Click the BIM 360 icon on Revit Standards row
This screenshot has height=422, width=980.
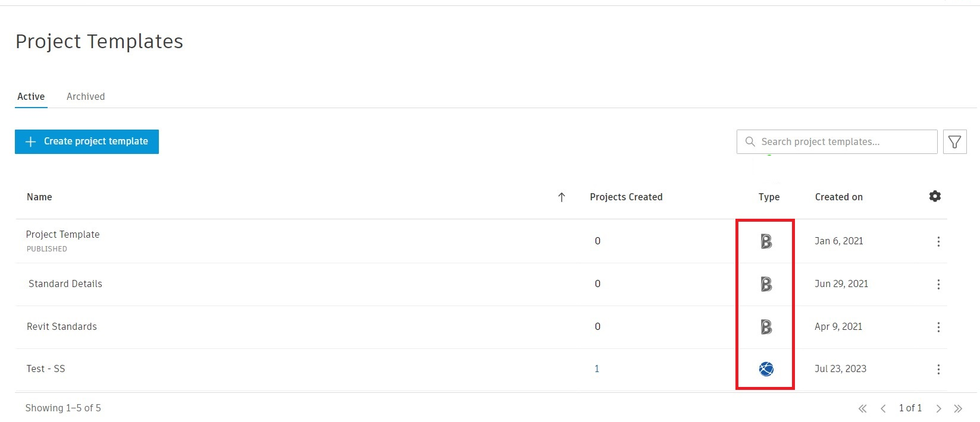pos(766,327)
